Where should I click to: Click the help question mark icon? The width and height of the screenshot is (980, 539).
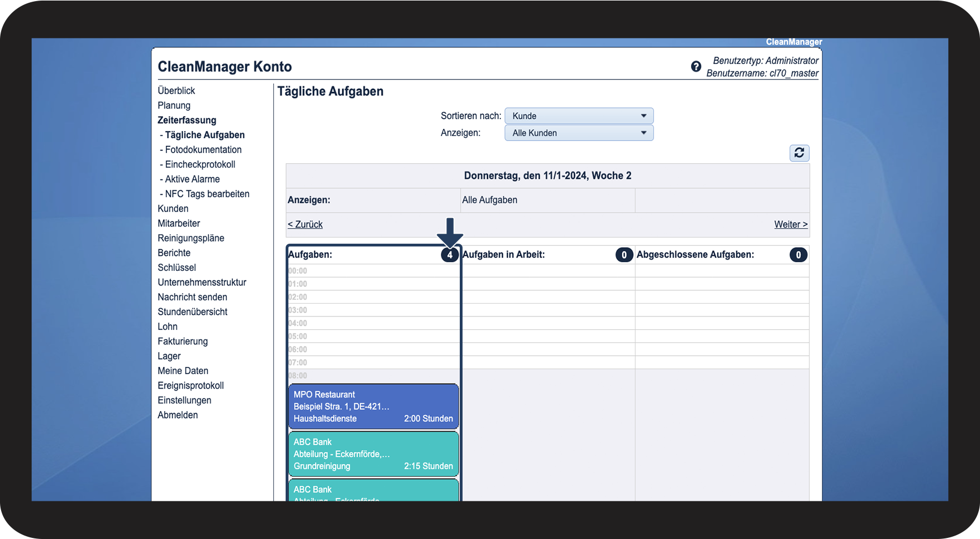tap(696, 67)
